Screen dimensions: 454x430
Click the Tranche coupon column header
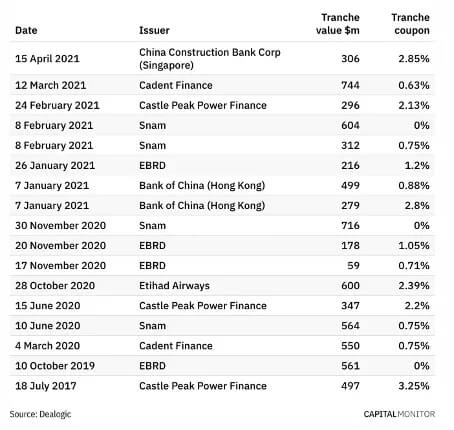(x=410, y=24)
